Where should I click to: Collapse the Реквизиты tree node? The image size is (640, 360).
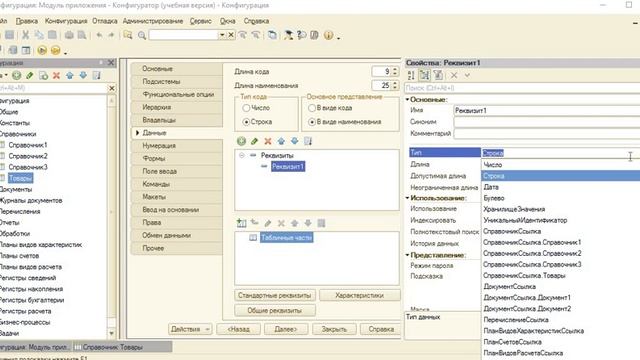(242, 156)
